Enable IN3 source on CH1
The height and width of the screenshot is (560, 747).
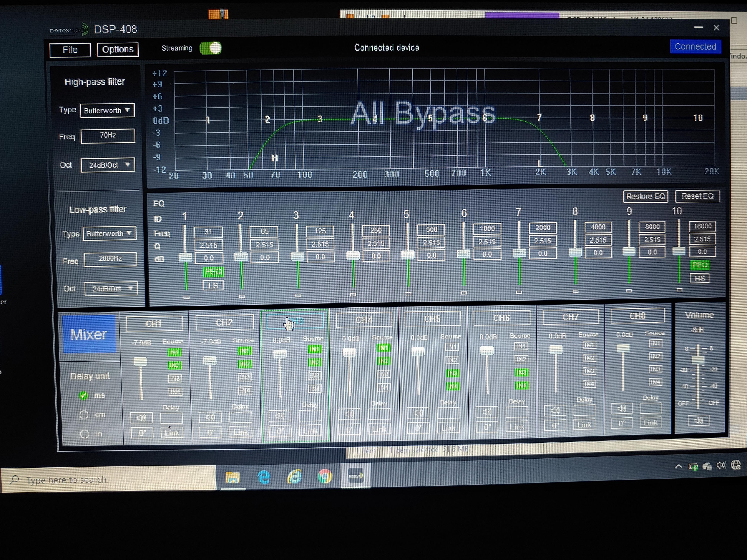(175, 378)
